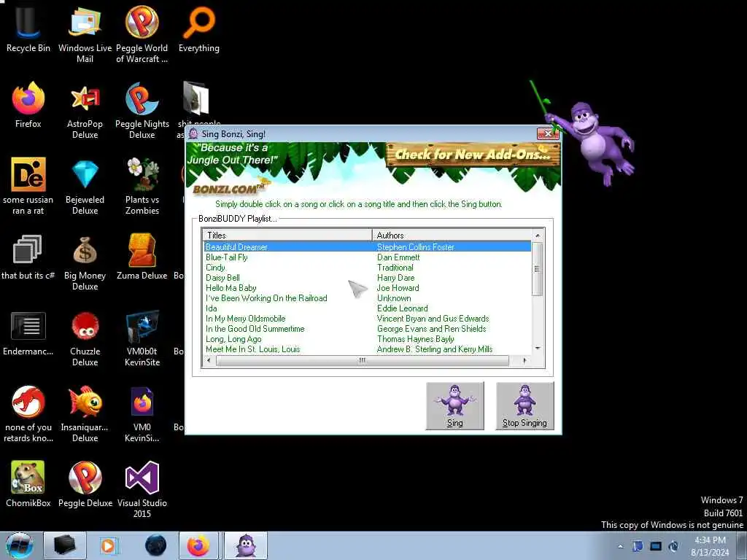Select the song Hello Ma Baby
This screenshot has height=560, width=747.
231,288
